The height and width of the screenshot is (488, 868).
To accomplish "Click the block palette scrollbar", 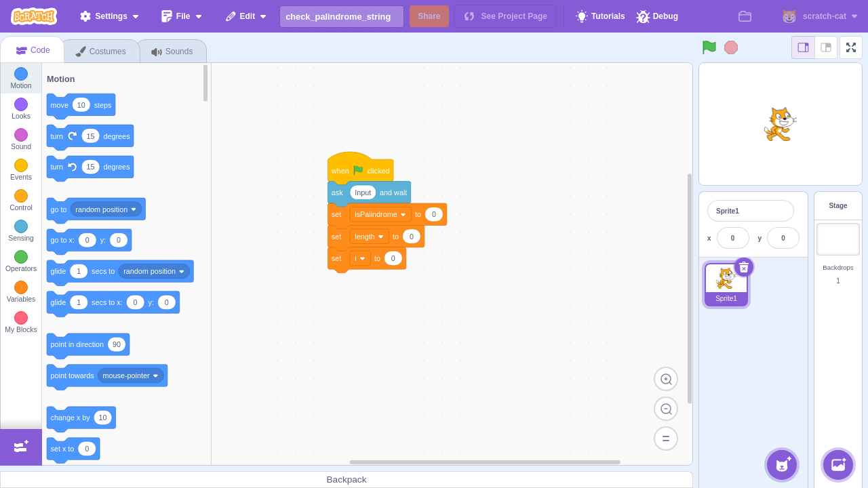I will [x=205, y=83].
